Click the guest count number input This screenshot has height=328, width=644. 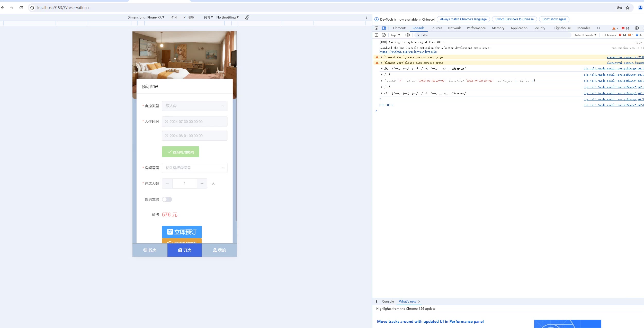(185, 184)
